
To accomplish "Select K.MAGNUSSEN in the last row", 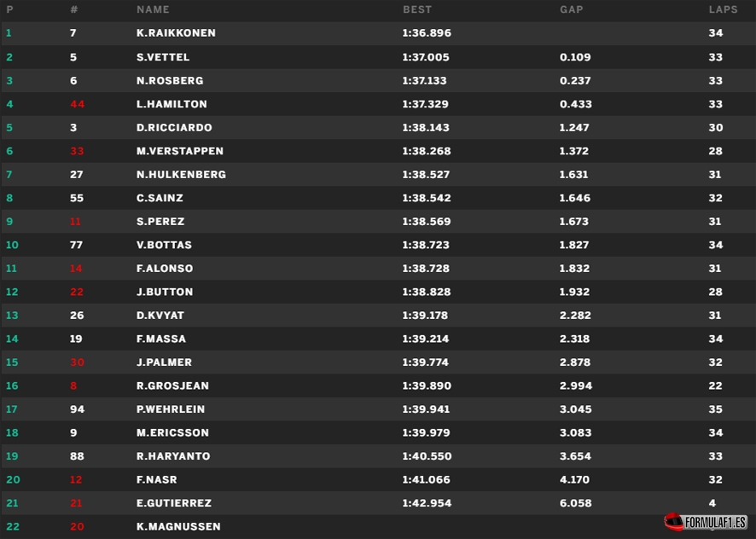I will pyautogui.click(x=178, y=526).
